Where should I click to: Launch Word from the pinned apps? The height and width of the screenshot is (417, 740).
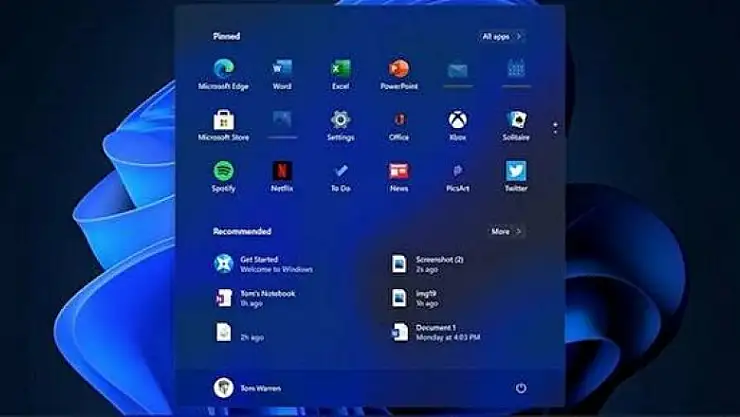(282, 74)
